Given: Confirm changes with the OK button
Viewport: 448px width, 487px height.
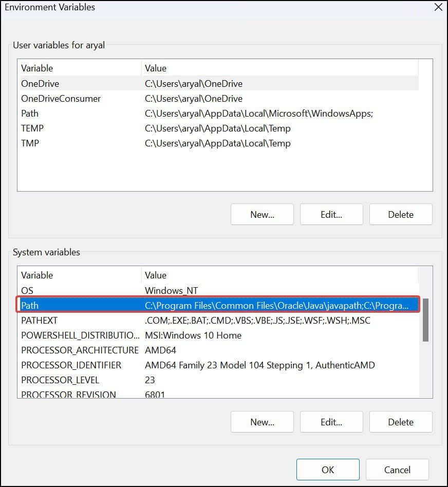Looking at the screenshot, I should [x=328, y=469].
